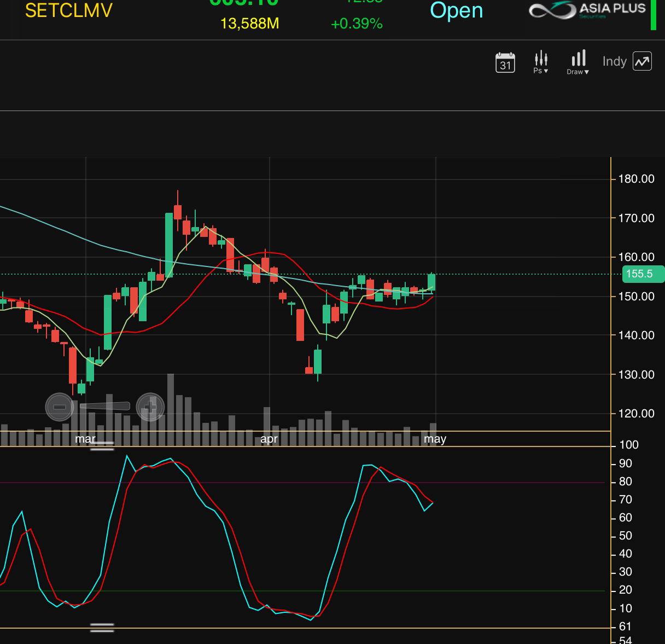This screenshot has height=644, width=665.
Task: Click the may month label
Action: pos(435,439)
